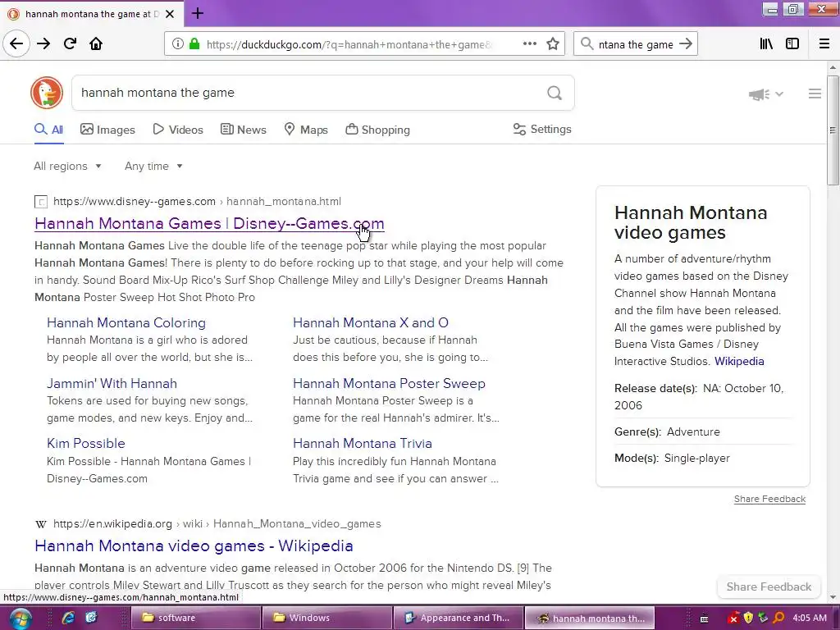The height and width of the screenshot is (630, 840).
Task: Click favicon beside the disney--games.com URL
Action: pos(41,202)
